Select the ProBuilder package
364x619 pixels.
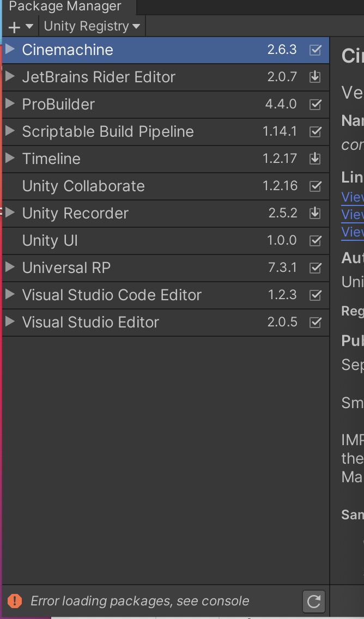point(166,104)
